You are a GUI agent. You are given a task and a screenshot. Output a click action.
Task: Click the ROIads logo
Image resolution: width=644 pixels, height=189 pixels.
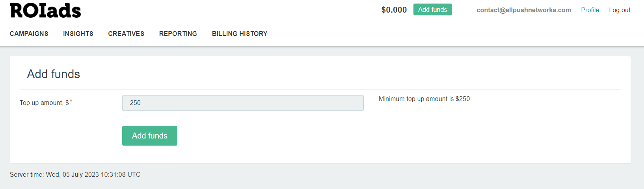tap(45, 11)
